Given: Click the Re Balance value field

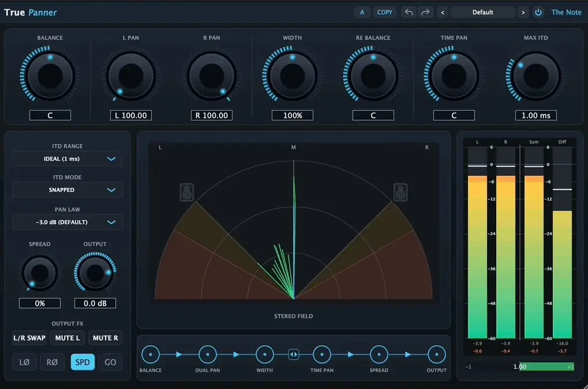Looking at the screenshot, I should click(x=373, y=115).
